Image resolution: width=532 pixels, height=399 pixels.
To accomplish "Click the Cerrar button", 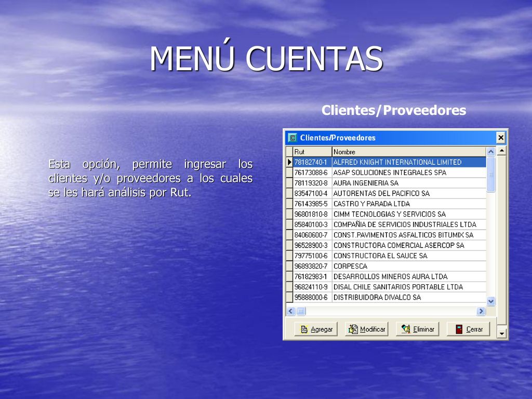I will click(x=468, y=329).
